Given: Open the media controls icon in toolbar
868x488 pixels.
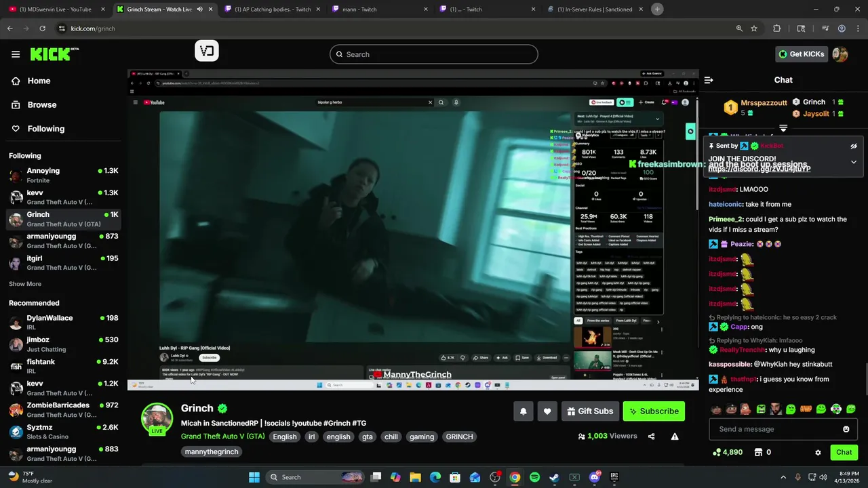Looking at the screenshot, I should pos(825,28).
